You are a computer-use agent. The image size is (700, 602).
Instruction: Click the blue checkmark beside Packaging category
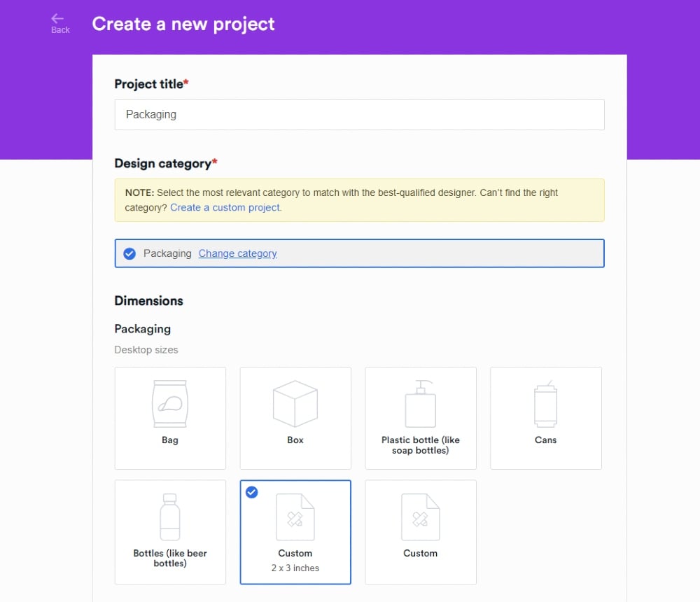click(x=129, y=253)
